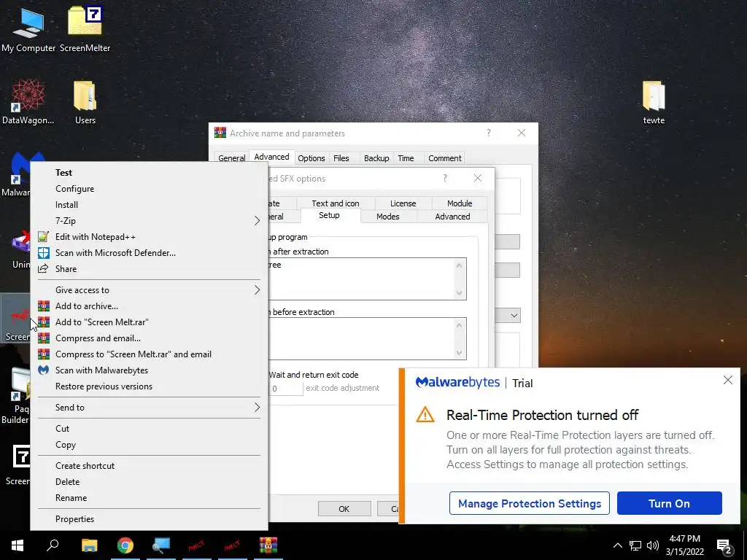Choose Configure from the context menu

(150, 189)
